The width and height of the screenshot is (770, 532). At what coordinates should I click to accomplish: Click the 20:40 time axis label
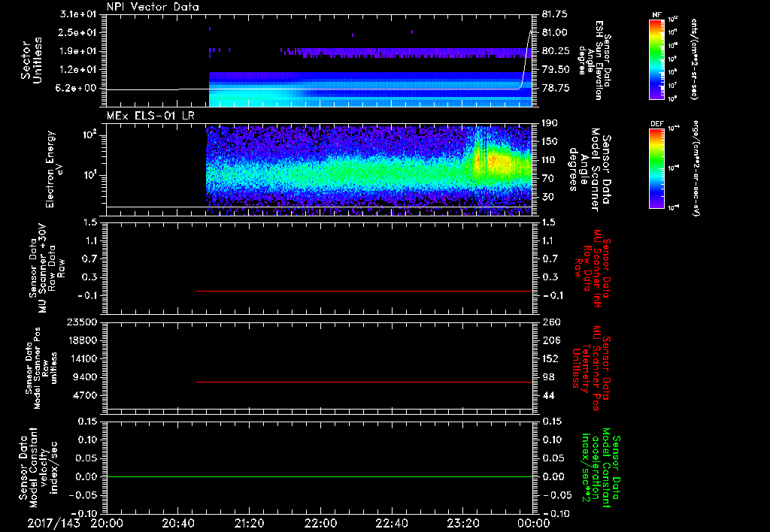pyautogui.click(x=177, y=523)
